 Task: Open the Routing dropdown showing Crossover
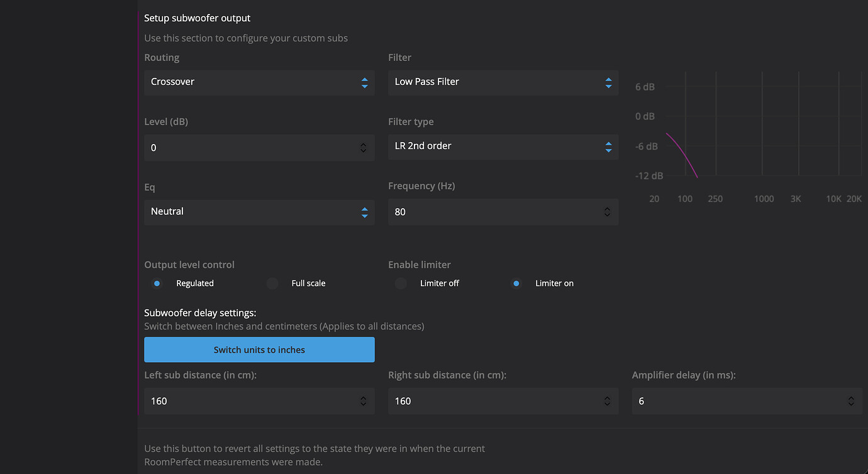[x=259, y=82]
